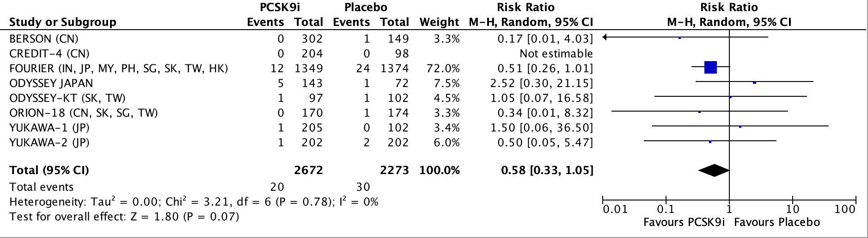Click the Test for overall effect line
This screenshot has height=238, width=868.
coord(124,217)
